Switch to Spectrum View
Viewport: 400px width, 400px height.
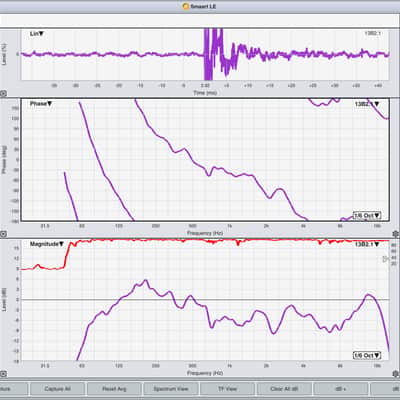tap(171, 389)
